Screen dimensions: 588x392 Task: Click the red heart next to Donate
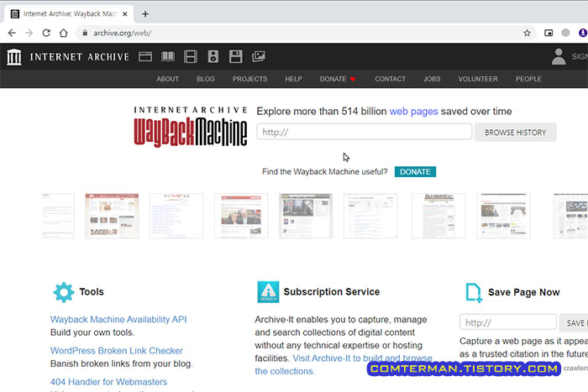(x=353, y=79)
